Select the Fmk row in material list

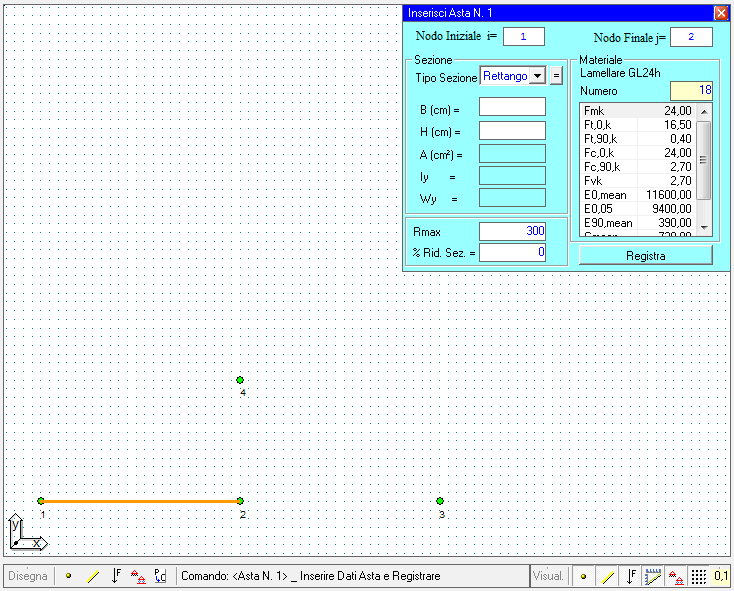[x=638, y=111]
